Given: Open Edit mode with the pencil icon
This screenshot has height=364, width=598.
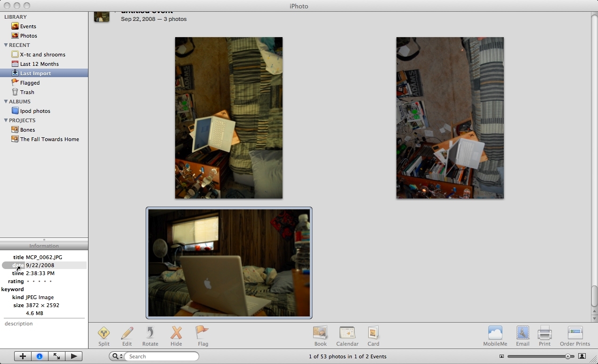Looking at the screenshot, I should (x=127, y=333).
